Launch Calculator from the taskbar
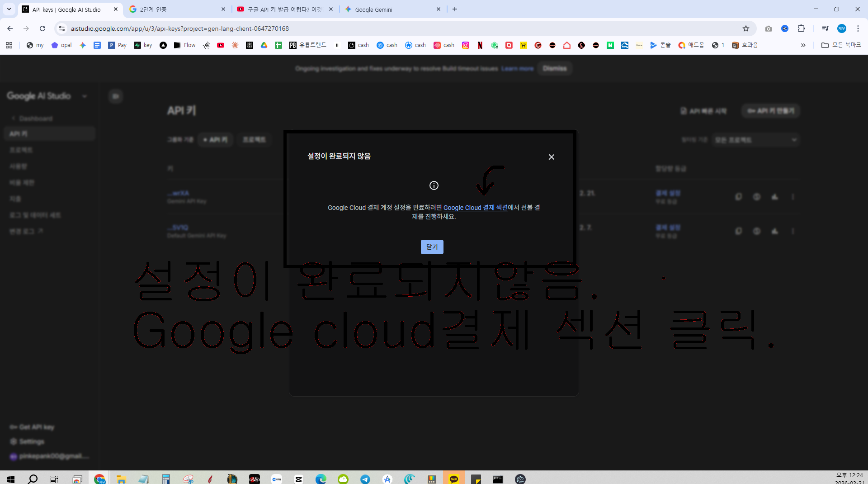 click(x=165, y=479)
